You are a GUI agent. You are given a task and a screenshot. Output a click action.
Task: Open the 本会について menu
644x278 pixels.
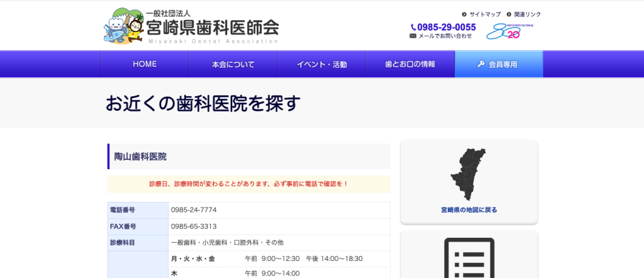click(x=233, y=64)
